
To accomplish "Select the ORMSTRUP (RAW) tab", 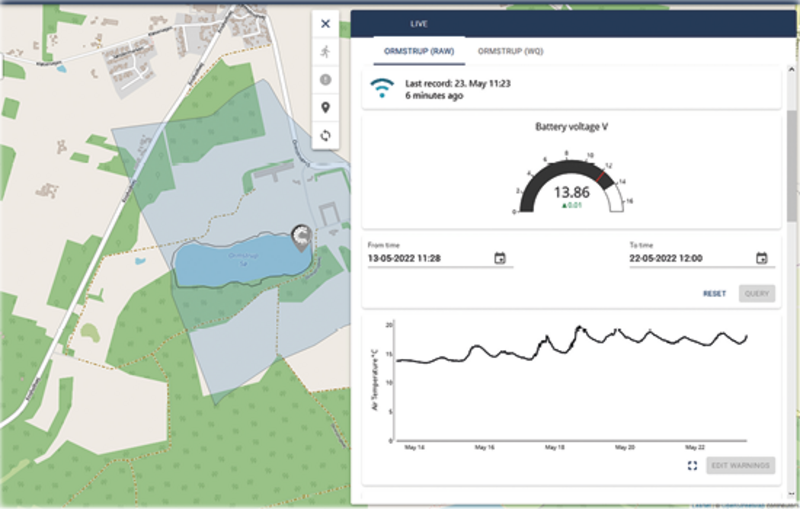I will point(420,50).
